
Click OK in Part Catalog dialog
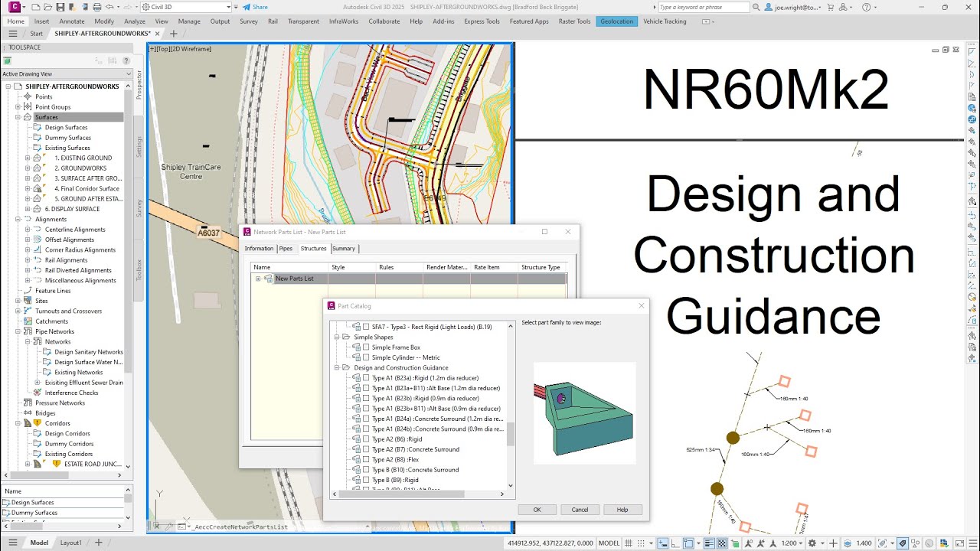point(537,510)
